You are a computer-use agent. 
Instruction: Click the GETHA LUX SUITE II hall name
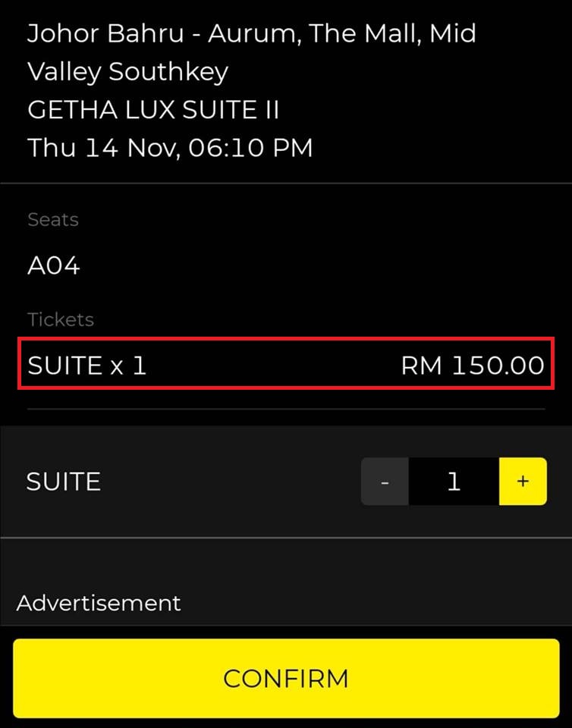pyautogui.click(x=153, y=111)
